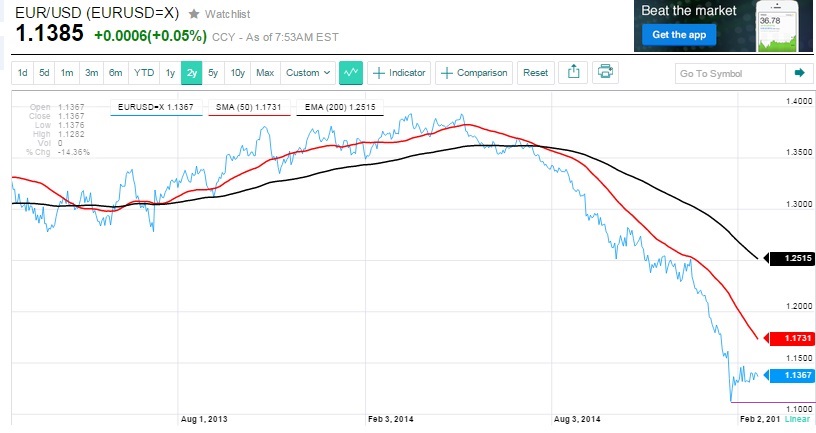816x433 pixels.
Task: Click the plus icon on Indicator
Action: (379, 73)
